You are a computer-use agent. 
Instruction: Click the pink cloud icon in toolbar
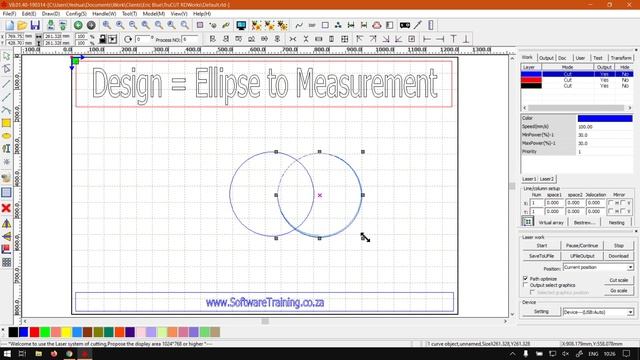click(x=377, y=25)
